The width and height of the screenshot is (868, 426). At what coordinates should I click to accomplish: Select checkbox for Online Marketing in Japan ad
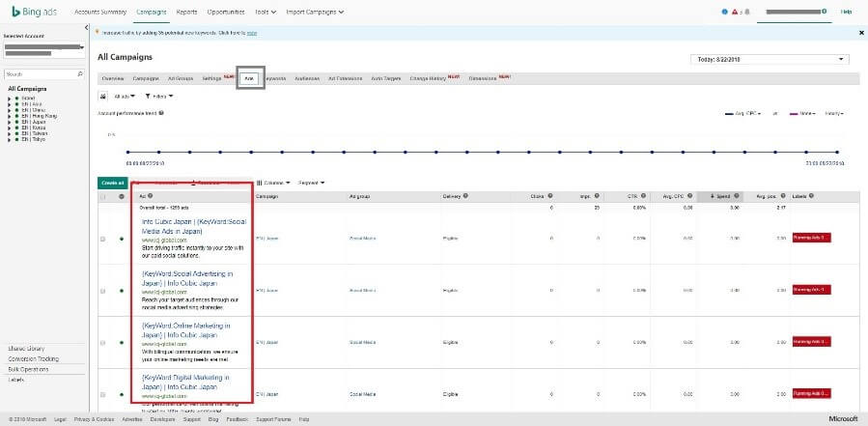point(103,342)
